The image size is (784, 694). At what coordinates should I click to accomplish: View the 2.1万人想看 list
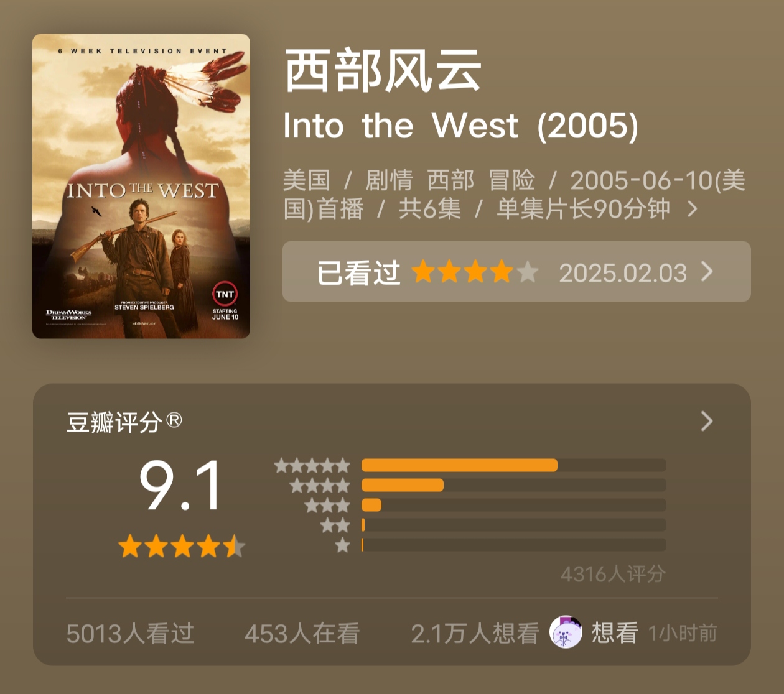click(x=475, y=634)
